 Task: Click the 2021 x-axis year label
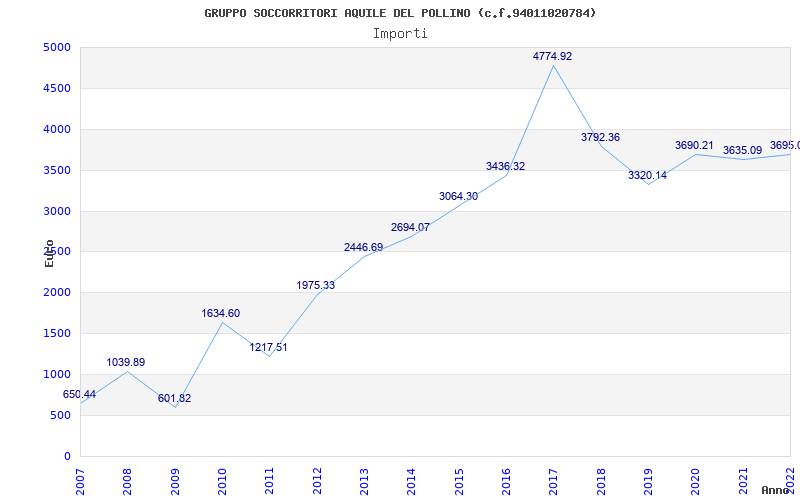[743, 482]
